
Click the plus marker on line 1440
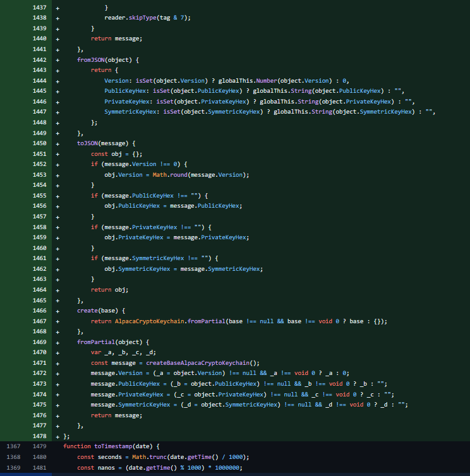tap(57, 39)
